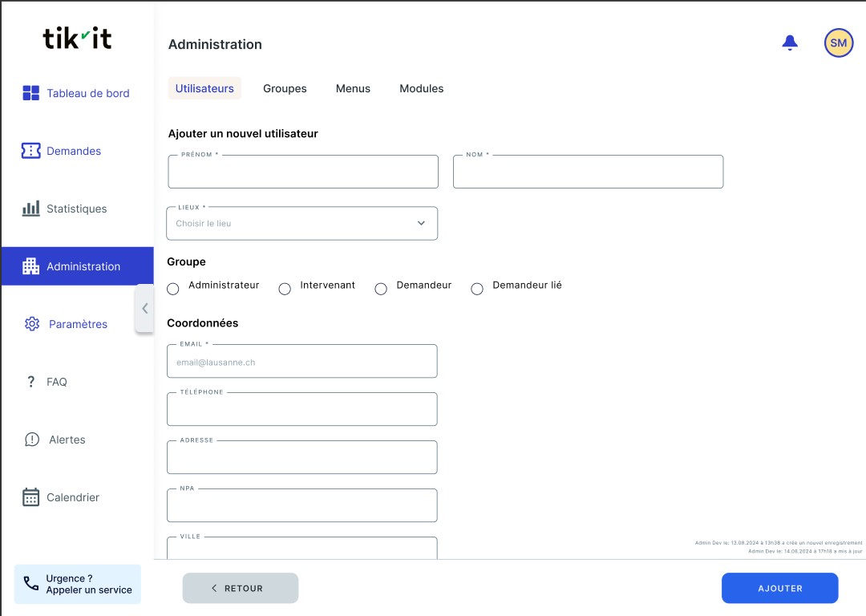Switch to the Groupes tab
The height and width of the screenshot is (616, 866).
pos(285,88)
